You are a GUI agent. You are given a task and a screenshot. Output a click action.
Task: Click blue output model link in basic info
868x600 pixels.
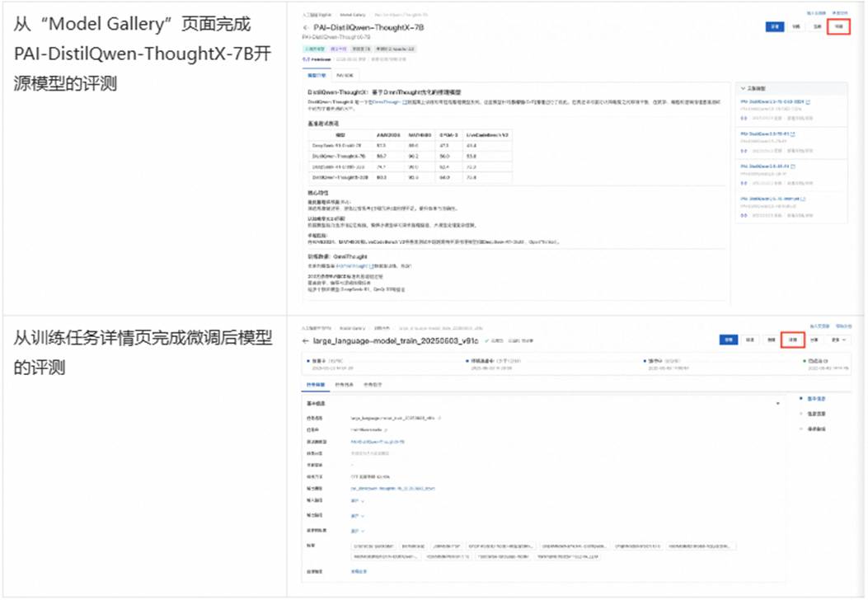(392, 489)
